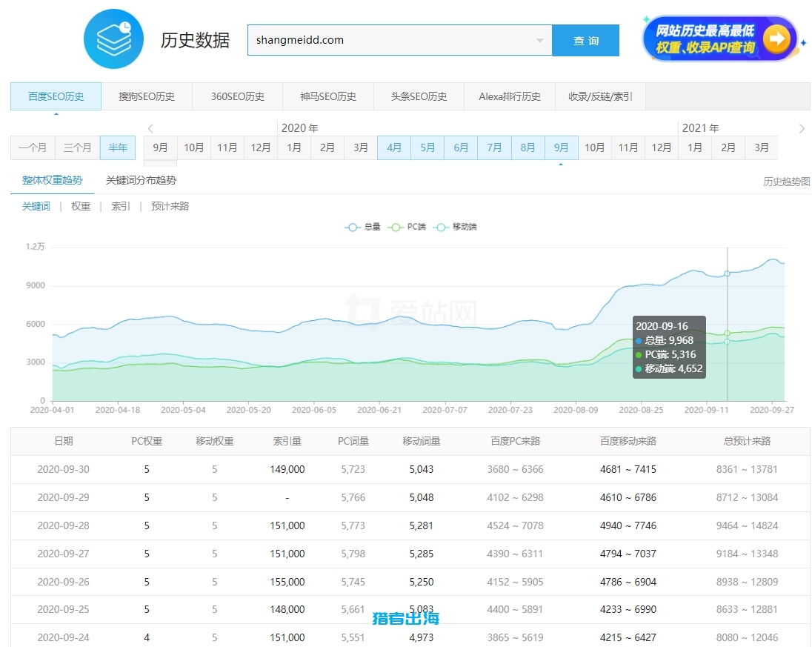Show the 预计来路 chart metric
This screenshot has height=647, width=812.
coord(170,206)
